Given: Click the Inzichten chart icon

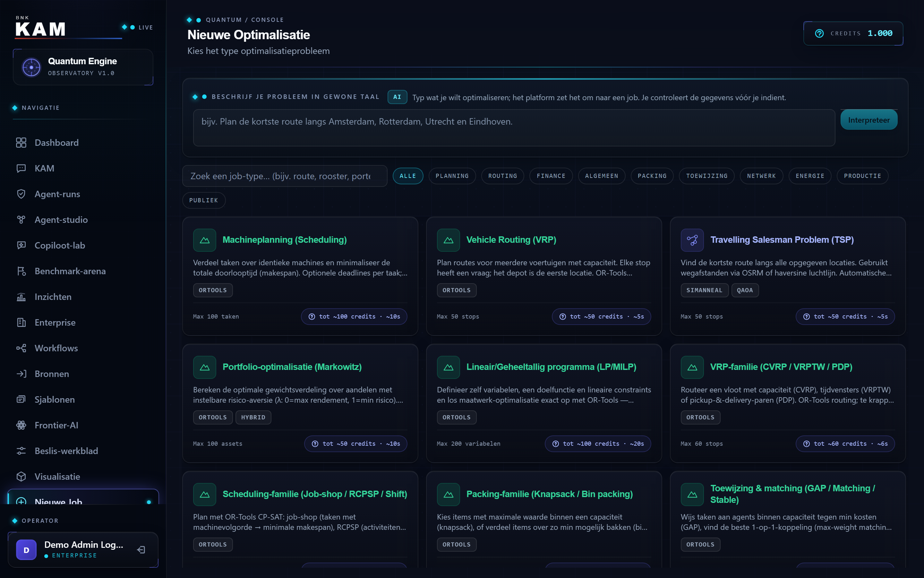Looking at the screenshot, I should 21,297.
